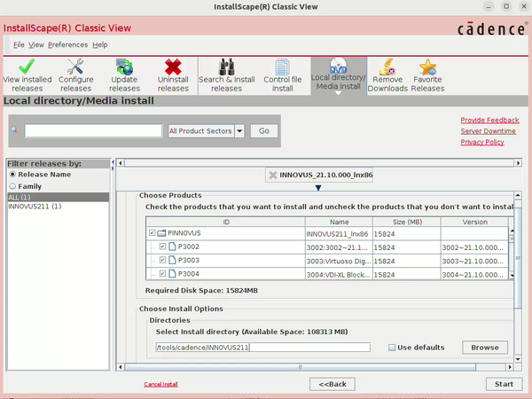
Task: Enable the Use defaults checkbox
Action: (393, 348)
